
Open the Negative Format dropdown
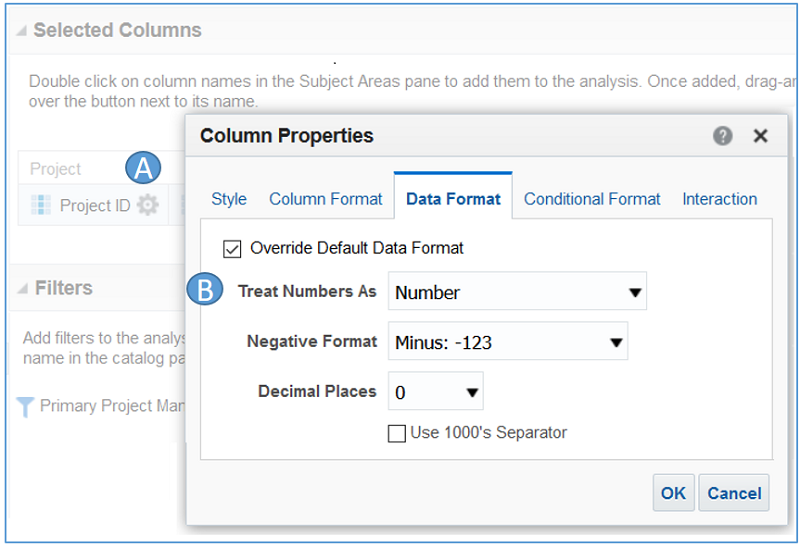coord(507,342)
